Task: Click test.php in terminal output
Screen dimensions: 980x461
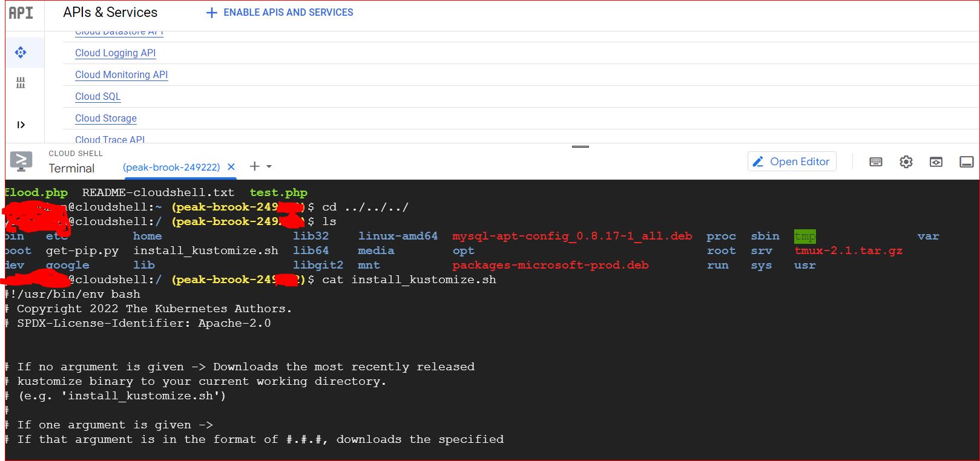Action: (x=278, y=193)
